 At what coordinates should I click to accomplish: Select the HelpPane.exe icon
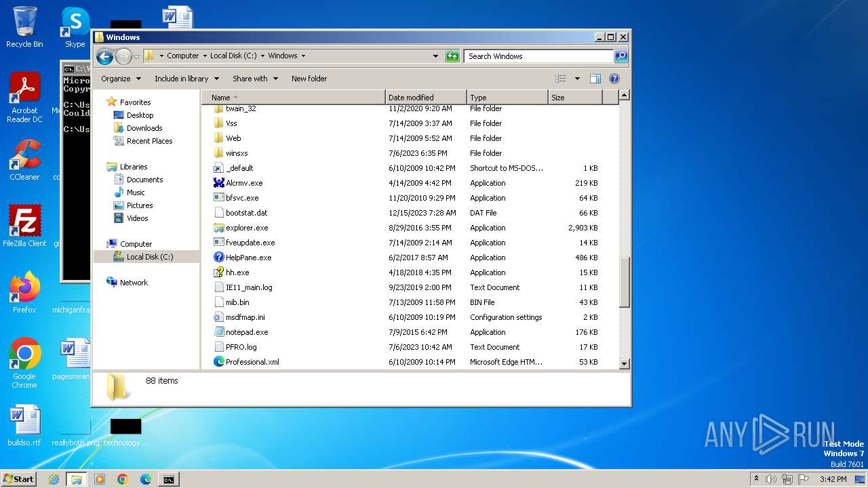218,258
